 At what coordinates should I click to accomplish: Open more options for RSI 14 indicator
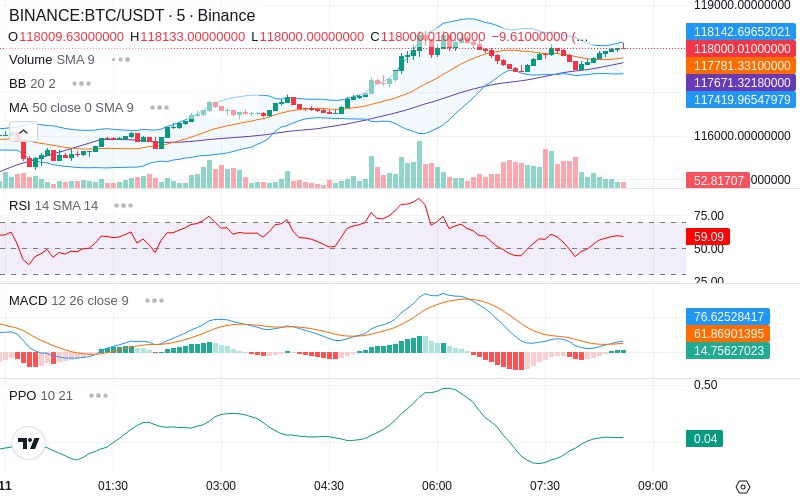(123, 206)
